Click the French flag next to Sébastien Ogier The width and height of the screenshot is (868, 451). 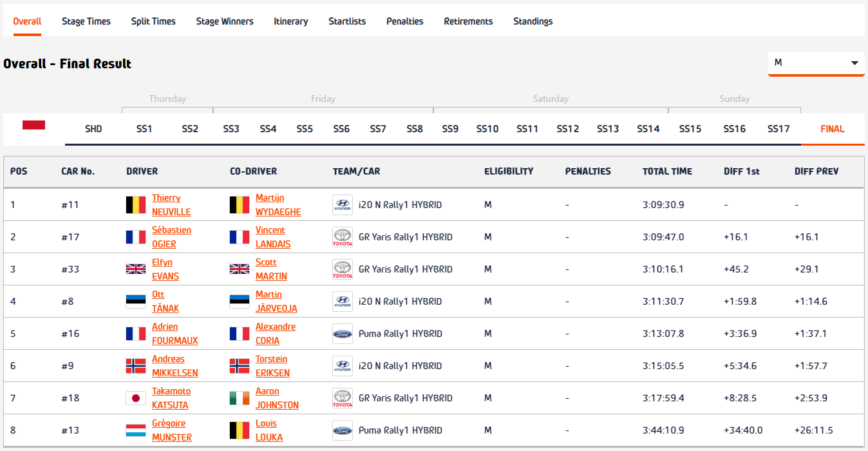pos(136,237)
